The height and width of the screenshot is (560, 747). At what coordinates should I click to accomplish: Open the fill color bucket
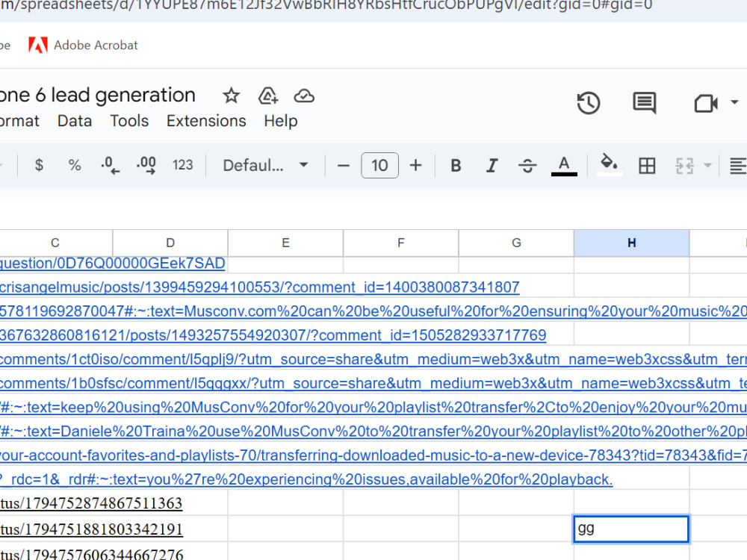pyautogui.click(x=610, y=165)
